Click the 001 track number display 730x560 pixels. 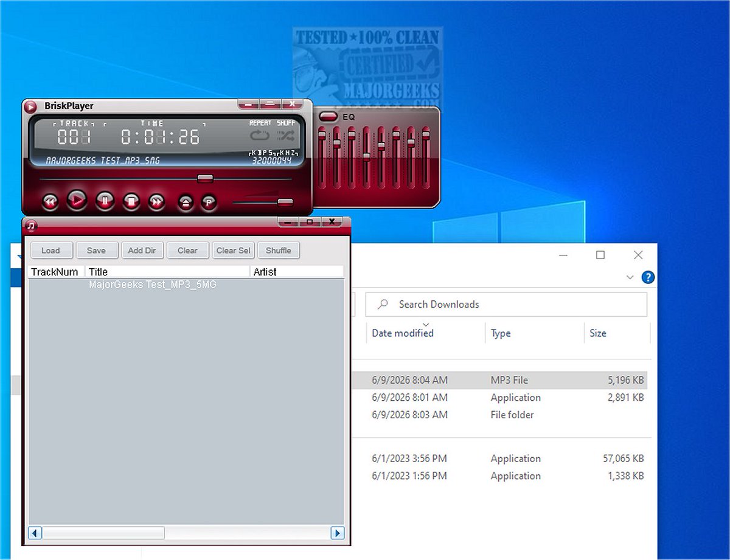(74, 137)
